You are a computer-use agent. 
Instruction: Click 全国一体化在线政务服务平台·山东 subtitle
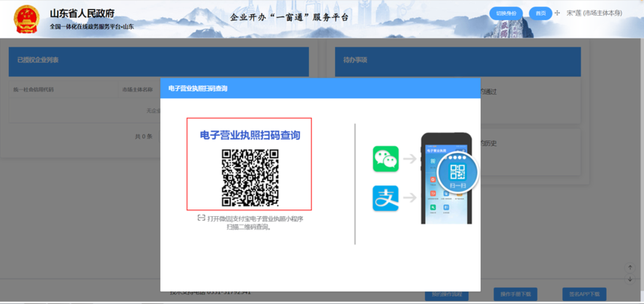[92, 27]
